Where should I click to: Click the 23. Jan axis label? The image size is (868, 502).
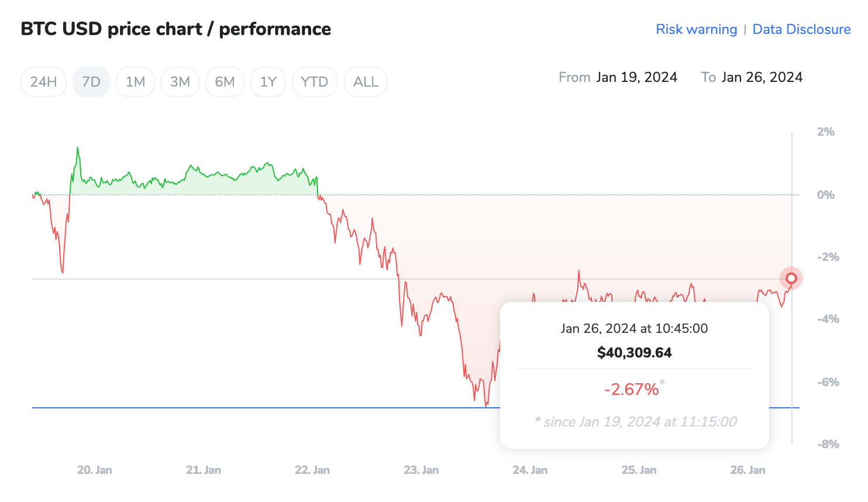(x=421, y=469)
